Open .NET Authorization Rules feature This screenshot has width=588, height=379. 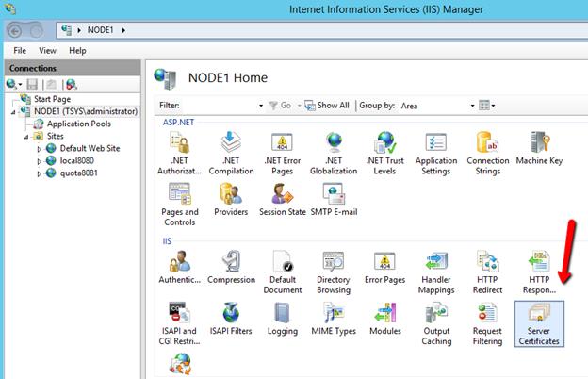(x=179, y=154)
